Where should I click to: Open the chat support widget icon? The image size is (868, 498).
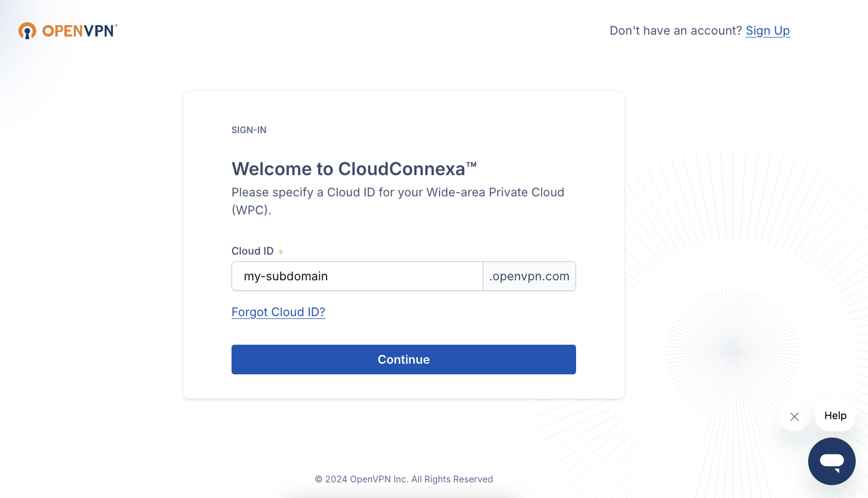click(x=832, y=461)
